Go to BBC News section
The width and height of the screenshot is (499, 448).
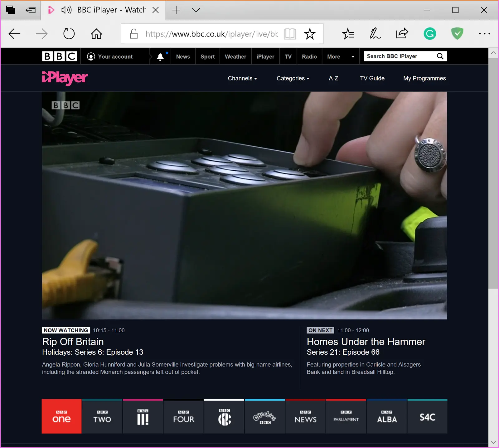coord(183,56)
